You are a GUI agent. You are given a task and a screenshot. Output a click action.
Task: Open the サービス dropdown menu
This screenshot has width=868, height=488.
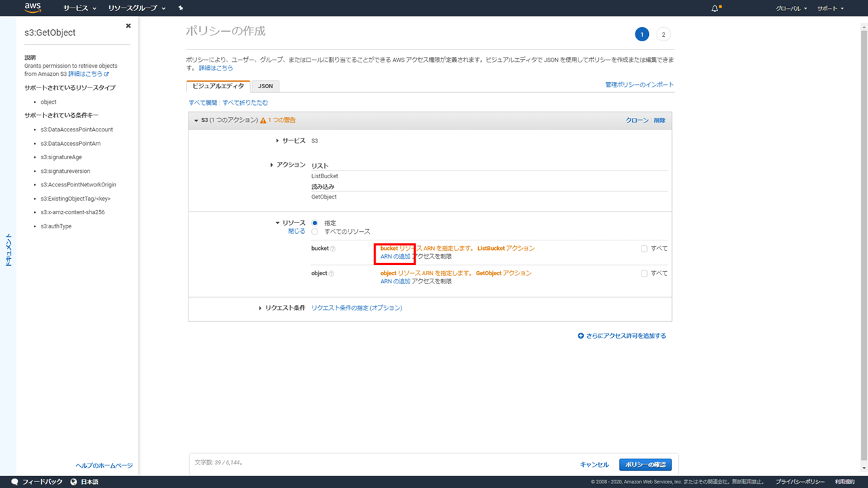point(79,8)
